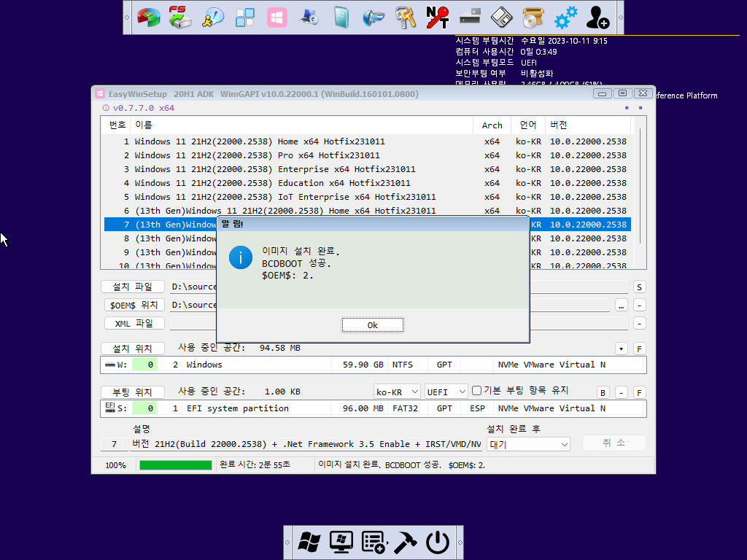Select row 3 Windows 11 Enterprise x64
This screenshot has height=560, width=747.
click(368, 169)
